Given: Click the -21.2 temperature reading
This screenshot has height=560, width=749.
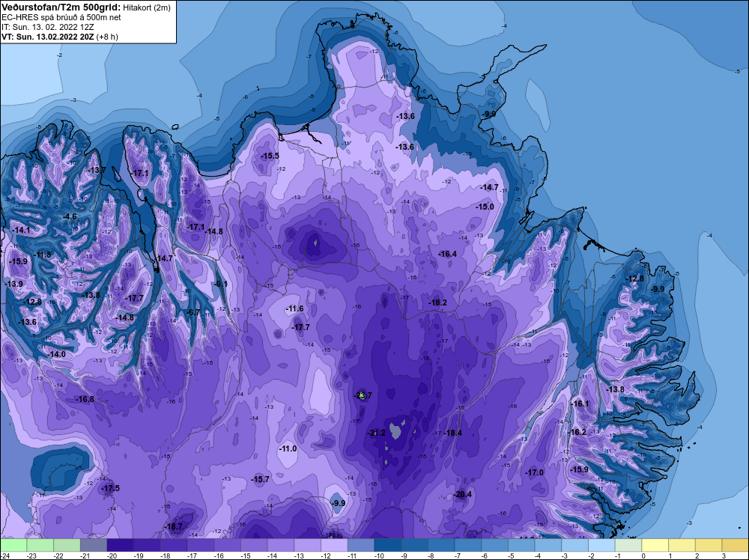Looking at the screenshot, I should [x=376, y=433].
